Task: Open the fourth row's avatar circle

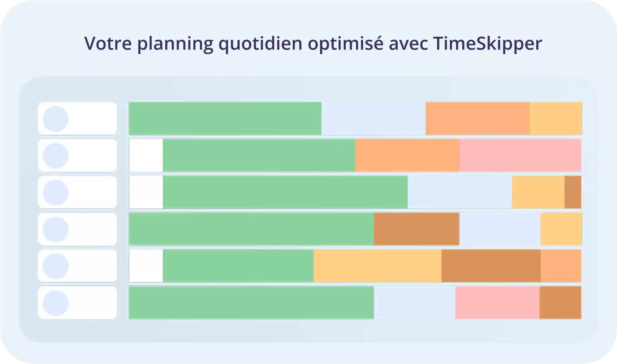Action: (55, 229)
